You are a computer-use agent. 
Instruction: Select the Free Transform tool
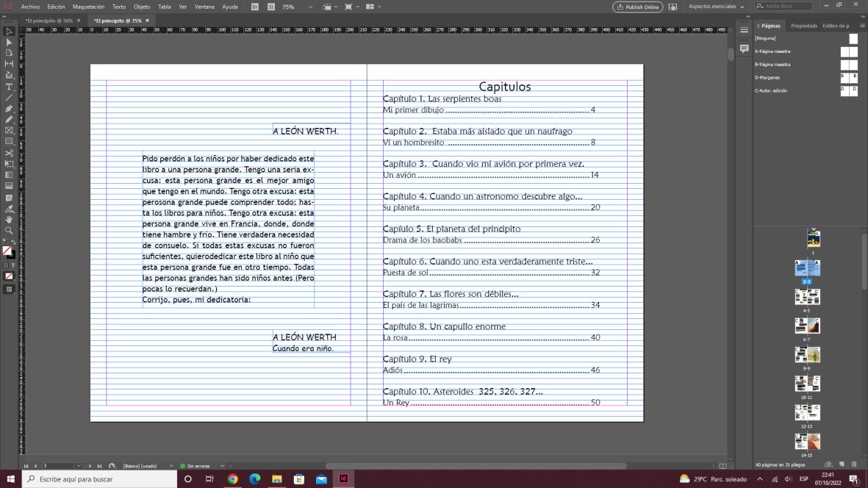click(x=9, y=165)
